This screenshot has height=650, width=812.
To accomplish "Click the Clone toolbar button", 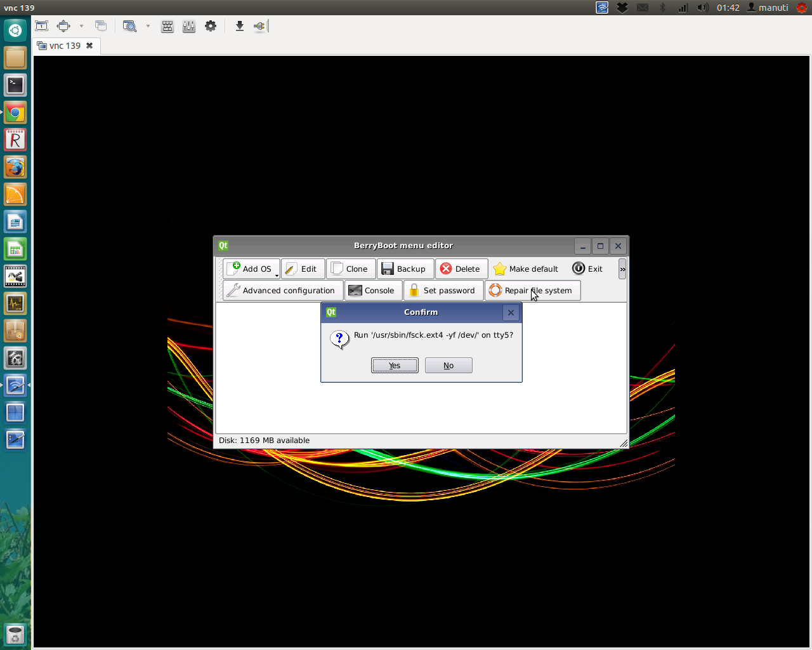I will click(x=350, y=269).
